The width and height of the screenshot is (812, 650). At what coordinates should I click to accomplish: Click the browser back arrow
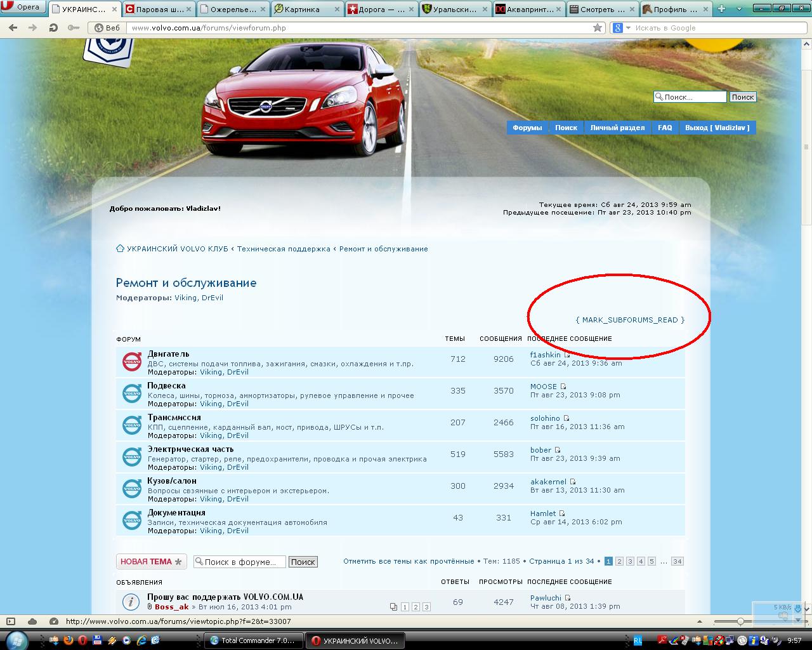(x=13, y=28)
